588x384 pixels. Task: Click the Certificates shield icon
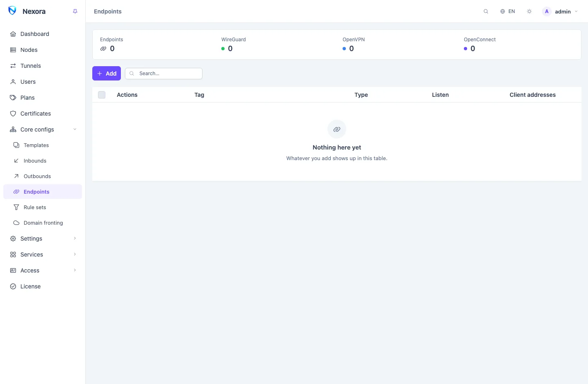point(13,114)
